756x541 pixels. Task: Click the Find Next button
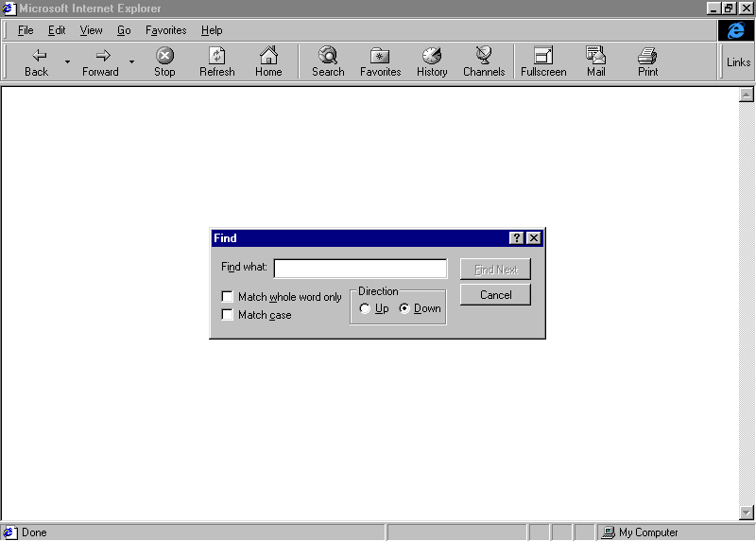(x=495, y=270)
